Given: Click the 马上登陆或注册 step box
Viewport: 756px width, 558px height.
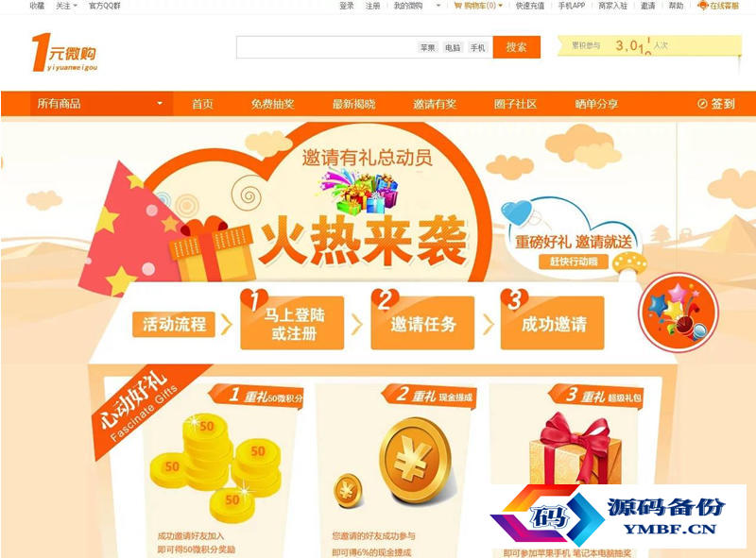Looking at the screenshot, I should [x=292, y=323].
